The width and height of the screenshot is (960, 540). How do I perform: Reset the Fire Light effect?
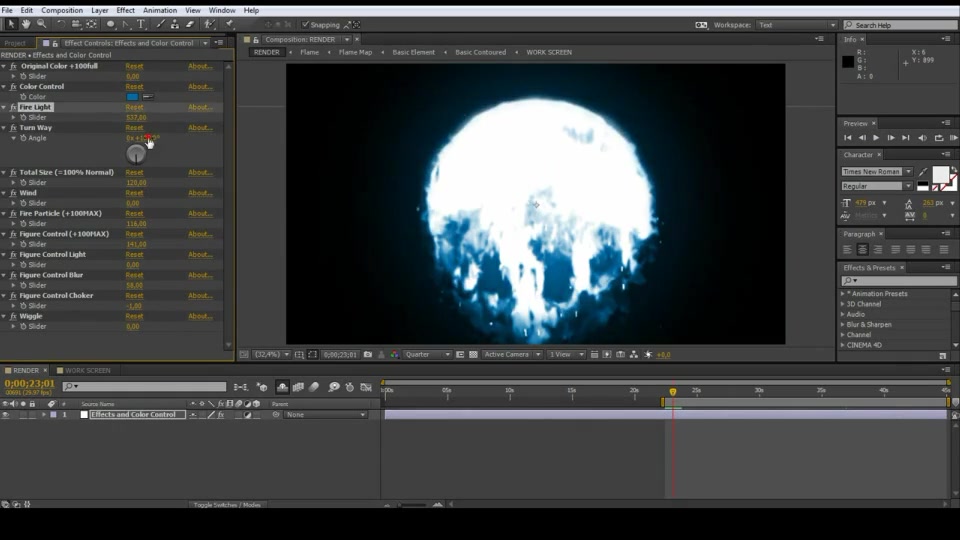click(x=134, y=107)
